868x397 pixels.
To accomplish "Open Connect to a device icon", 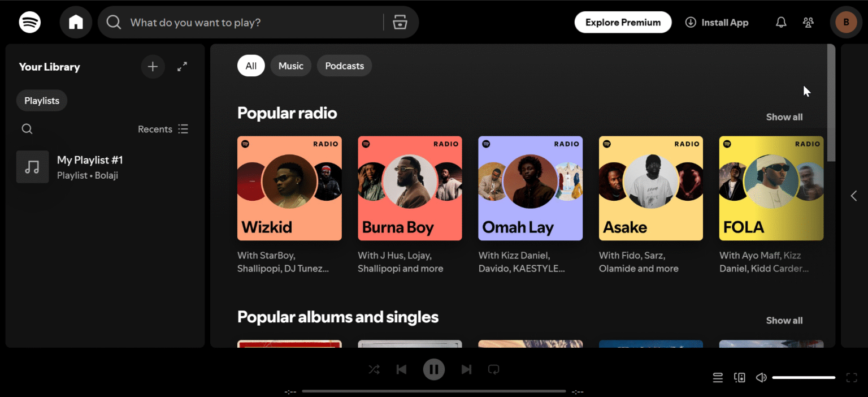I will pos(739,378).
